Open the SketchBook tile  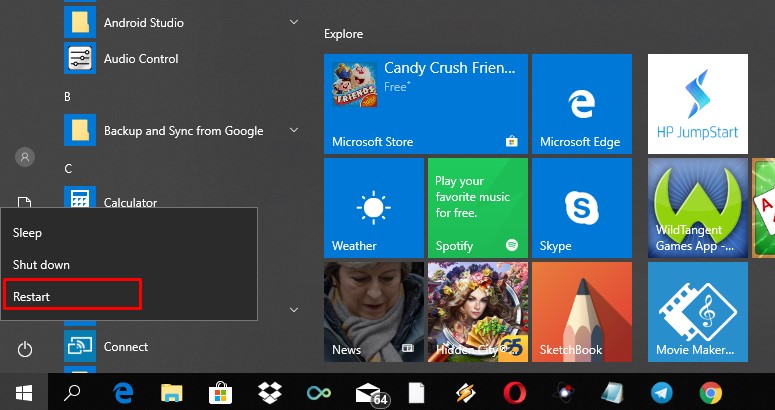pyautogui.click(x=582, y=312)
